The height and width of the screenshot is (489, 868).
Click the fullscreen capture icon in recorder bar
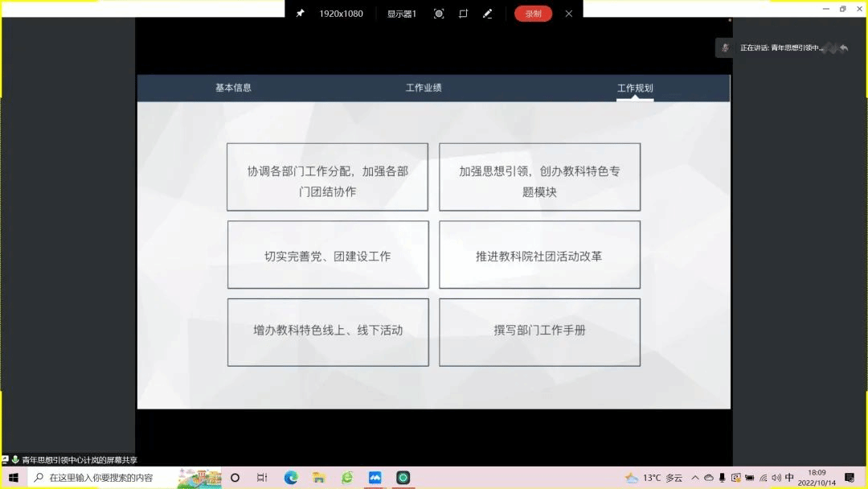pyautogui.click(x=439, y=14)
